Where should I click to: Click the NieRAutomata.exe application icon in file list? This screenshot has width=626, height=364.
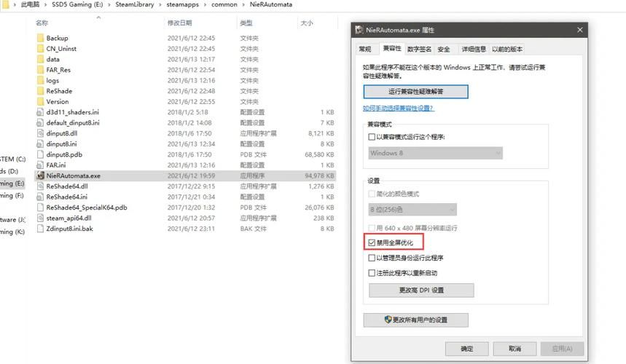click(x=40, y=175)
